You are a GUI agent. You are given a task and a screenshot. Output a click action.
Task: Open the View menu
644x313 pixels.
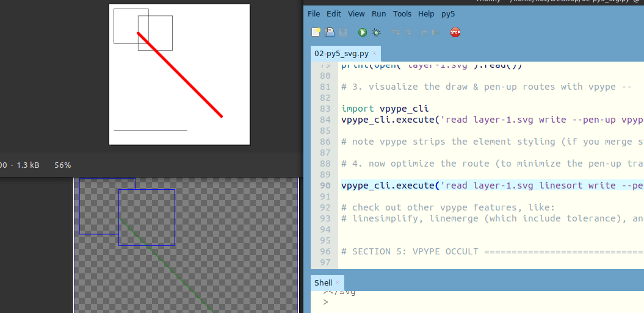click(x=356, y=13)
